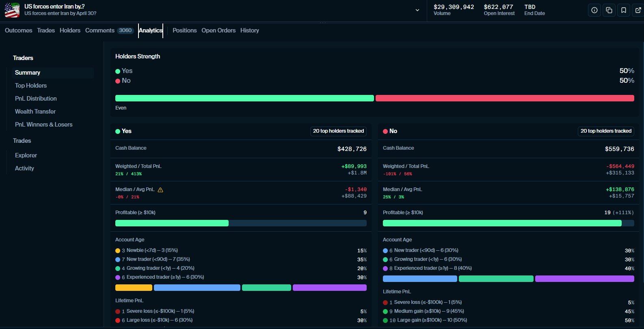
Task: Click yellow Newbie account age dot
Action: pyautogui.click(x=118, y=251)
